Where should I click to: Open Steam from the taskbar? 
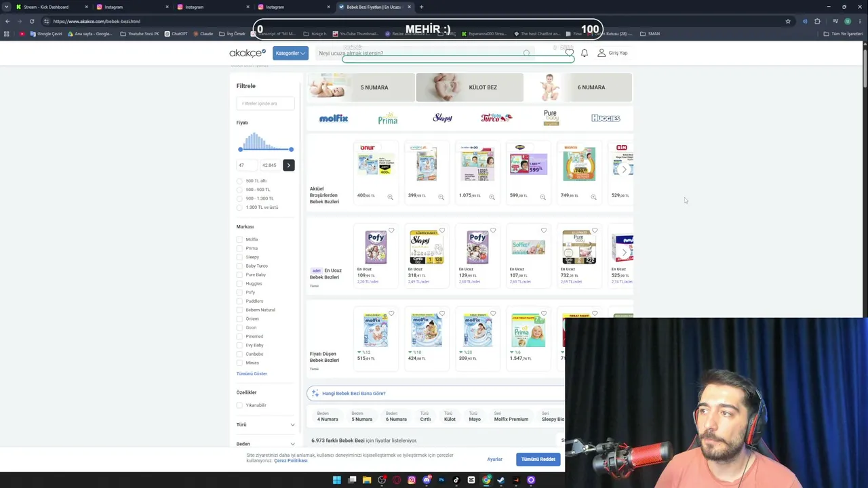[x=501, y=480]
